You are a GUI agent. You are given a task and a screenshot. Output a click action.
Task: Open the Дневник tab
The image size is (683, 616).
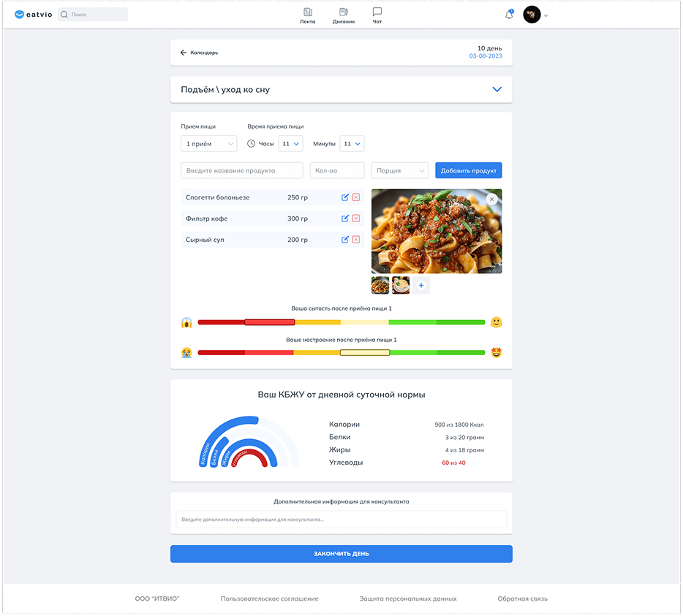344,15
